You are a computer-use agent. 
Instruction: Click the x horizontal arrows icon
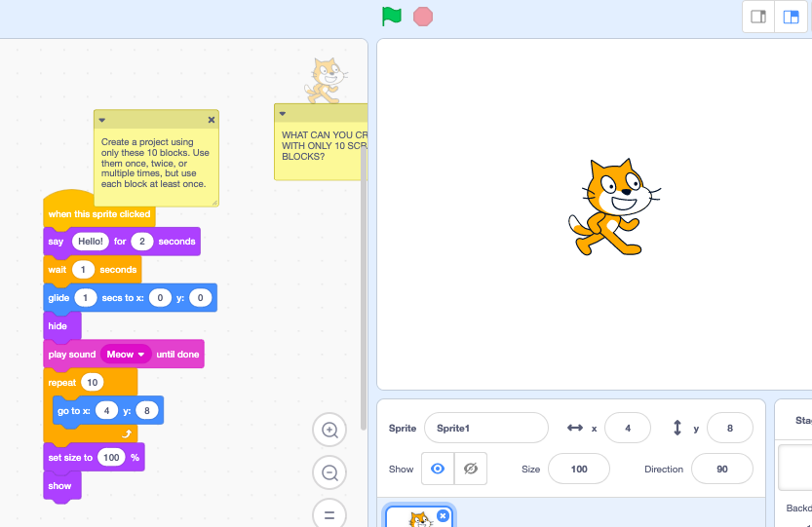point(575,428)
